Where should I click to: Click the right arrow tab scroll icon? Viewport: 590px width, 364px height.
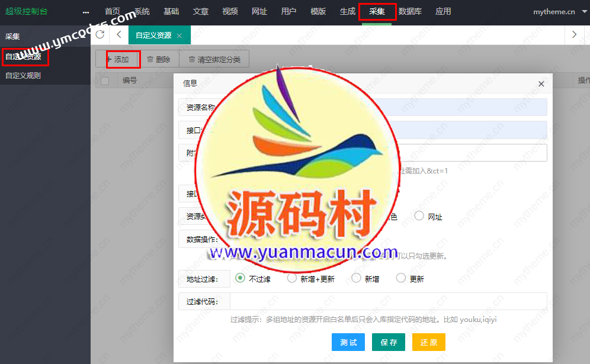tap(574, 35)
